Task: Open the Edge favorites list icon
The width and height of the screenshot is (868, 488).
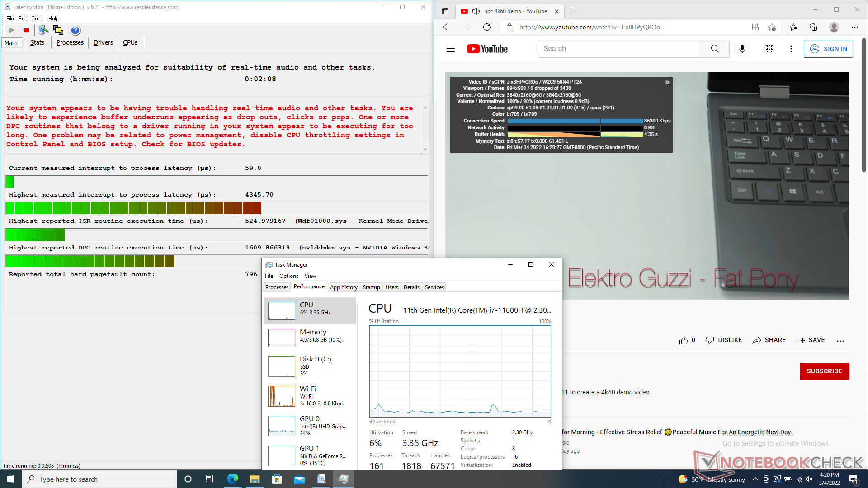Action: (793, 27)
